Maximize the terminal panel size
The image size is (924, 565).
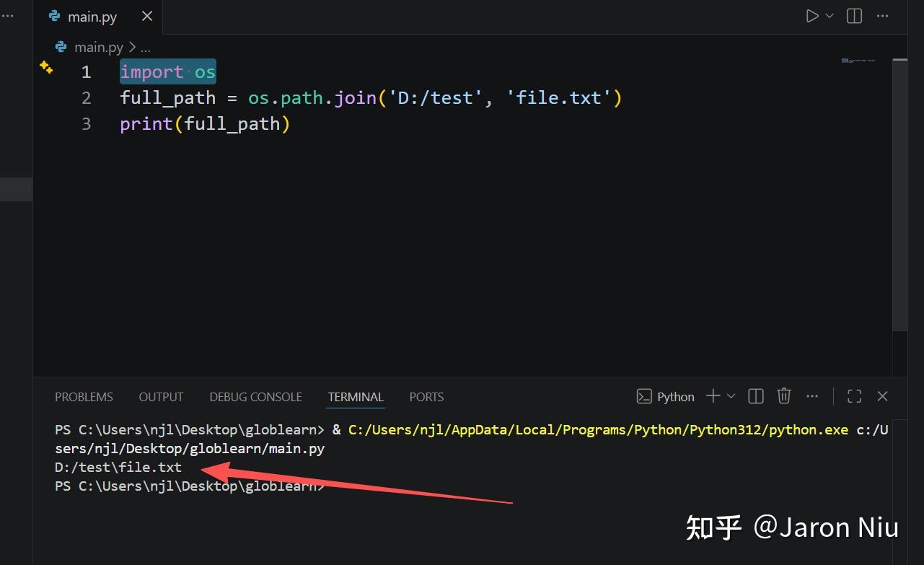click(855, 396)
